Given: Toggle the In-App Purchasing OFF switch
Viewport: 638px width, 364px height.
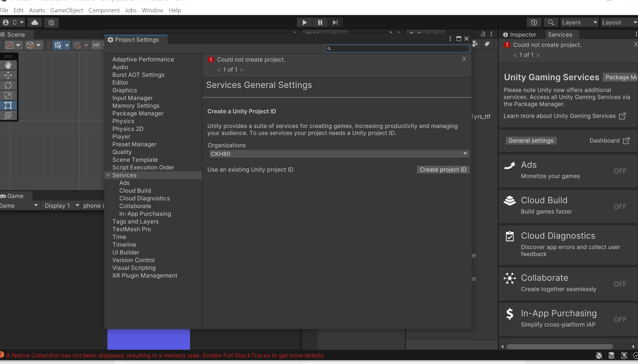Looking at the screenshot, I should point(620,320).
